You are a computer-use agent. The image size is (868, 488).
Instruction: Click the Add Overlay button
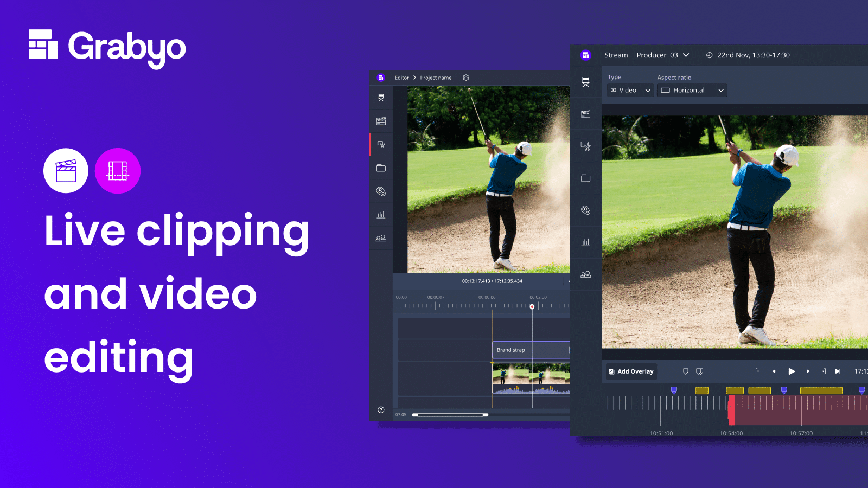coord(631,371)
